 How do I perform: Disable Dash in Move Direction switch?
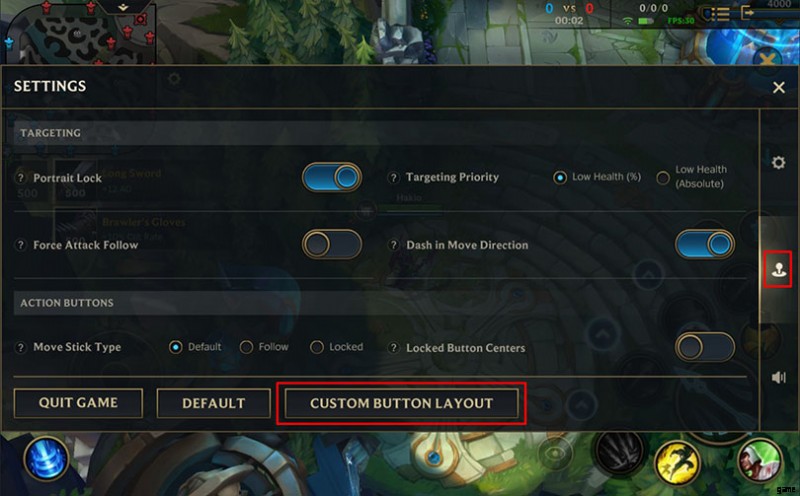[705, 244]
